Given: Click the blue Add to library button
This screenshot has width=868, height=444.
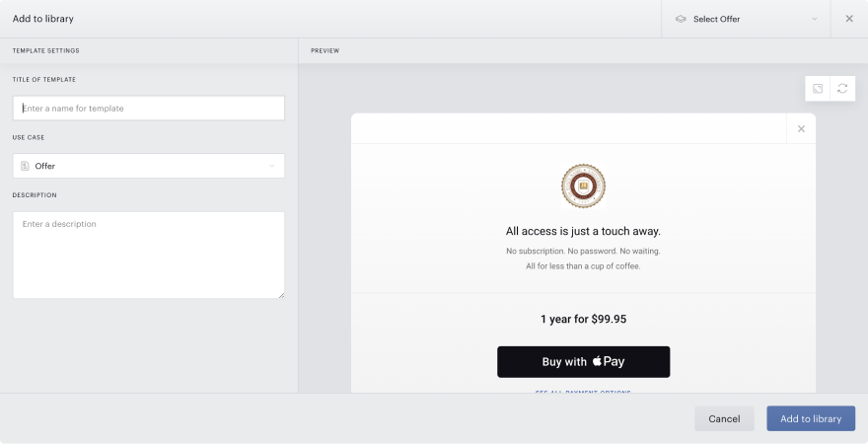Looking at the screenshot, I should coord(811,418).
